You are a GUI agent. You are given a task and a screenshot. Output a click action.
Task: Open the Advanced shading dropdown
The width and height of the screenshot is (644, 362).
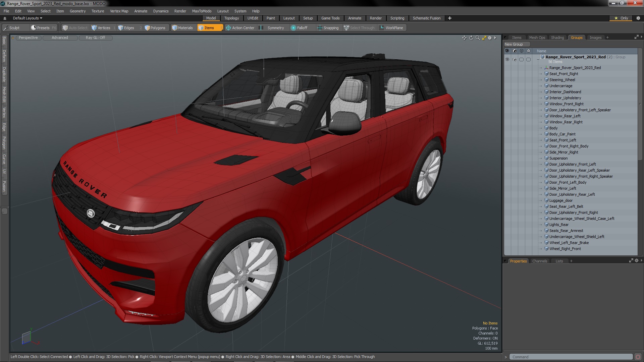(x=60, y=38)
